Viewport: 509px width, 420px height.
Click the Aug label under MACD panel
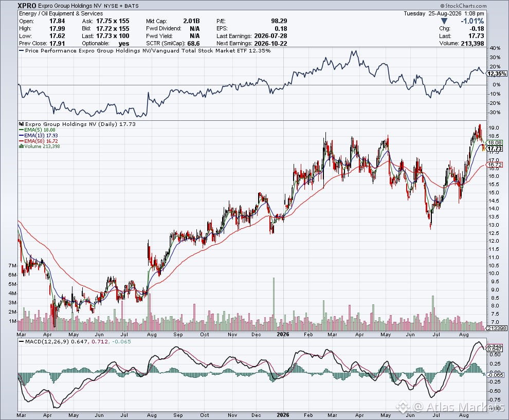tap(464, 415)
